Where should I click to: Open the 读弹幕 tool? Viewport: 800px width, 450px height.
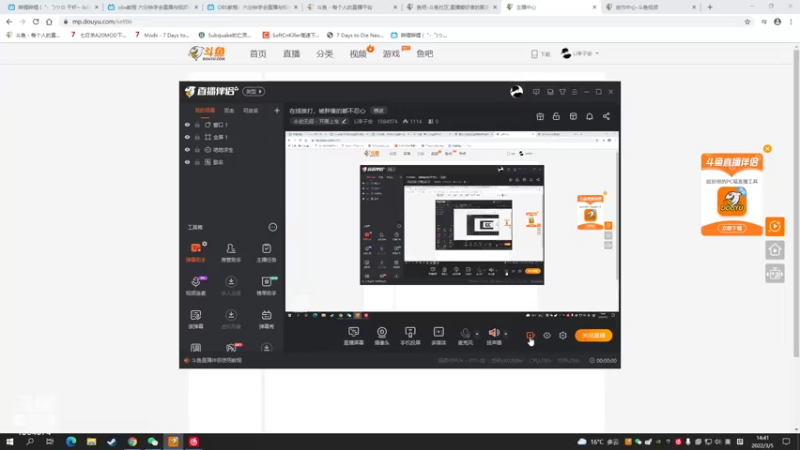pyautogui.click(x=196, y=319)
